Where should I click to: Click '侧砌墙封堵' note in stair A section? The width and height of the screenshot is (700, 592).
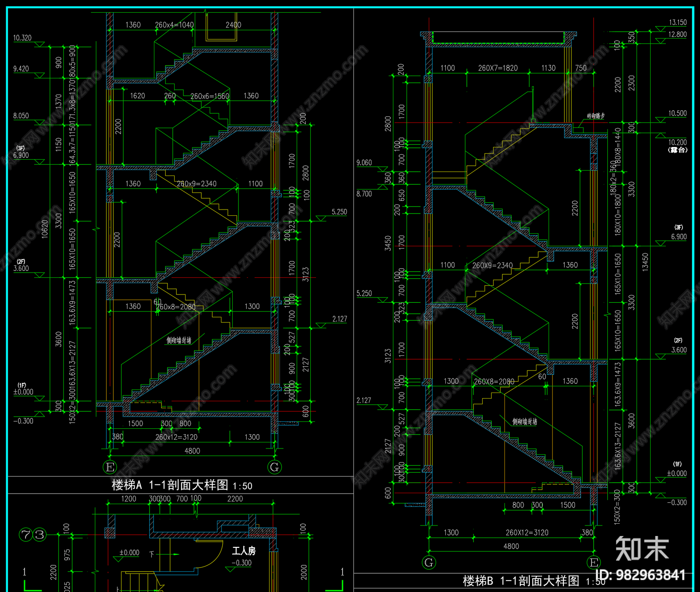coord(179,340)
